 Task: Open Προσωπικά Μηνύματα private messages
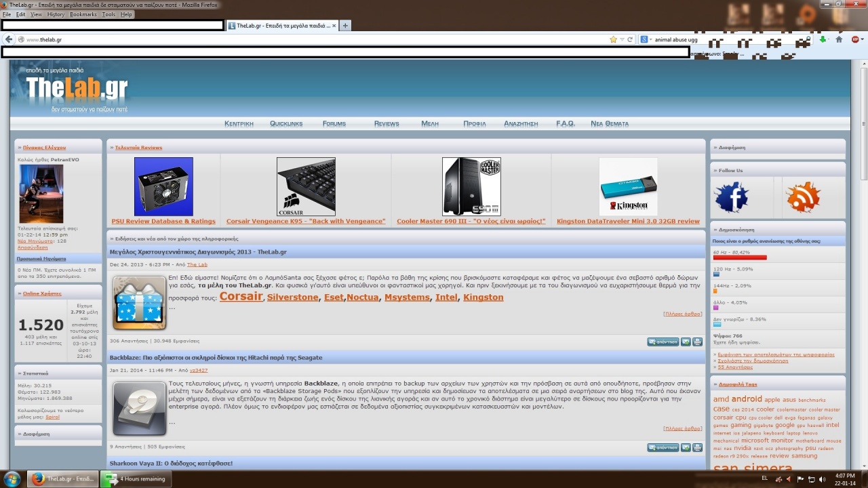click(x=41, y=258)
